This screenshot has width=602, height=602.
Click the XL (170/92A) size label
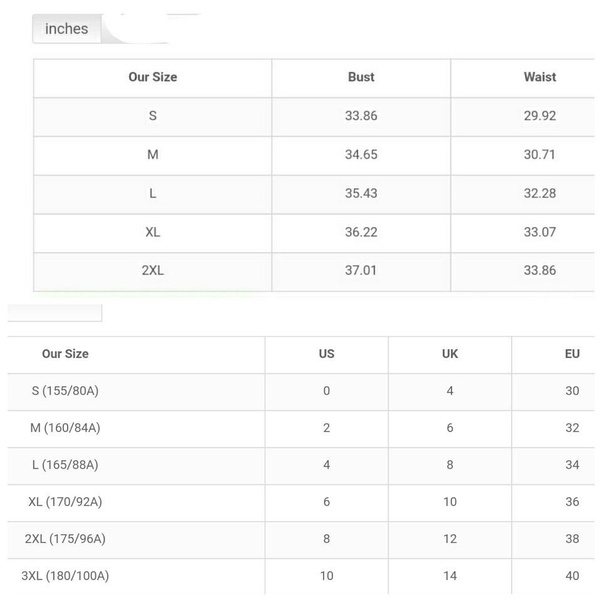(65, 502)
